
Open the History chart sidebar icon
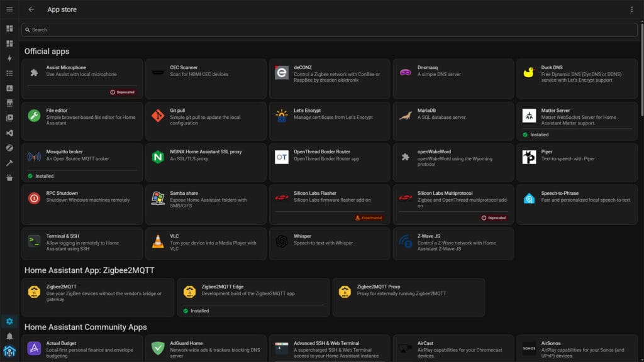tap(9, 88)
